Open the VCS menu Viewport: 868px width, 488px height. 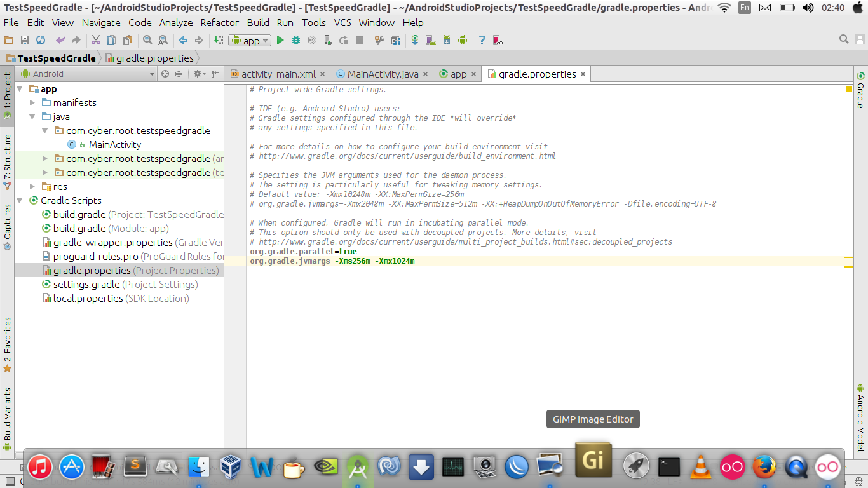(x=343, y=22)
